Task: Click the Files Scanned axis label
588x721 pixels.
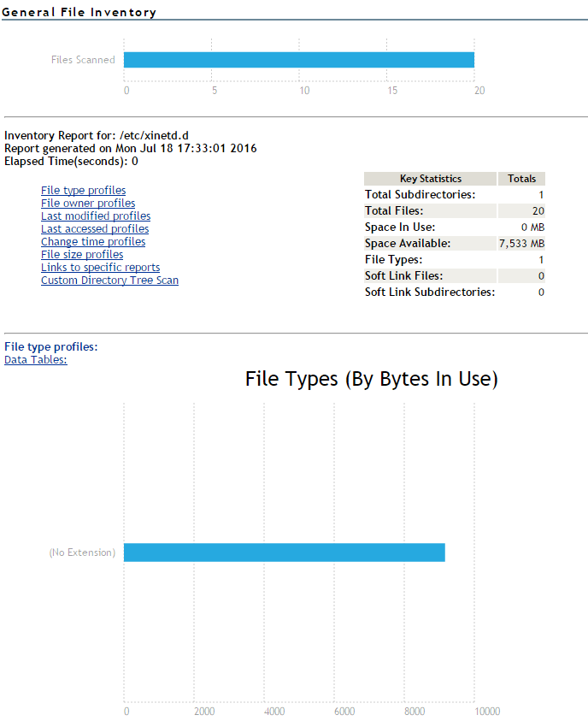Action: pyautogui.click(x=83, y=60)
